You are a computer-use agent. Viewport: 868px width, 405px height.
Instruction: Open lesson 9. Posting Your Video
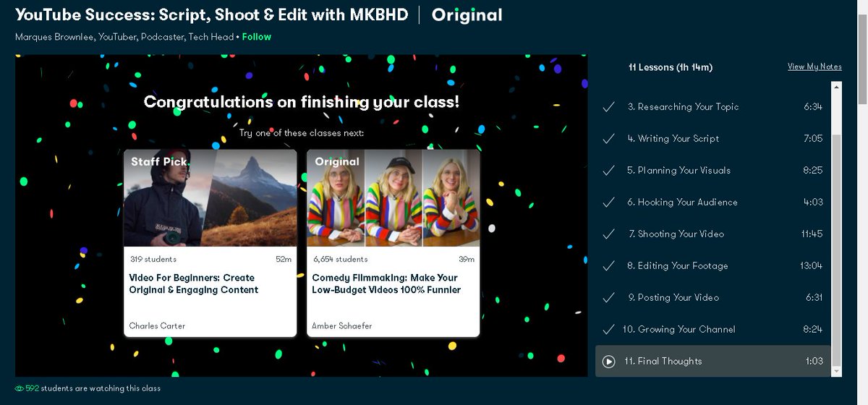click(713, 298)
